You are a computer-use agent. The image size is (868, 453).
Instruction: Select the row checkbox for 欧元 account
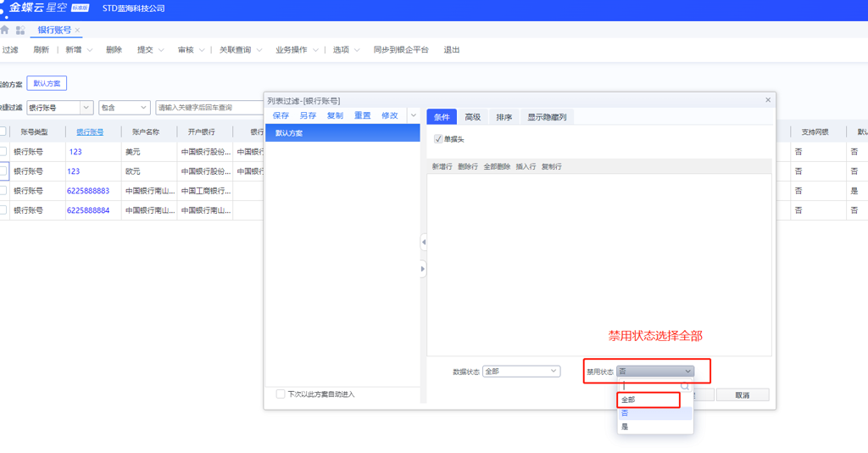pyautogui.click(x=3, y=171)
